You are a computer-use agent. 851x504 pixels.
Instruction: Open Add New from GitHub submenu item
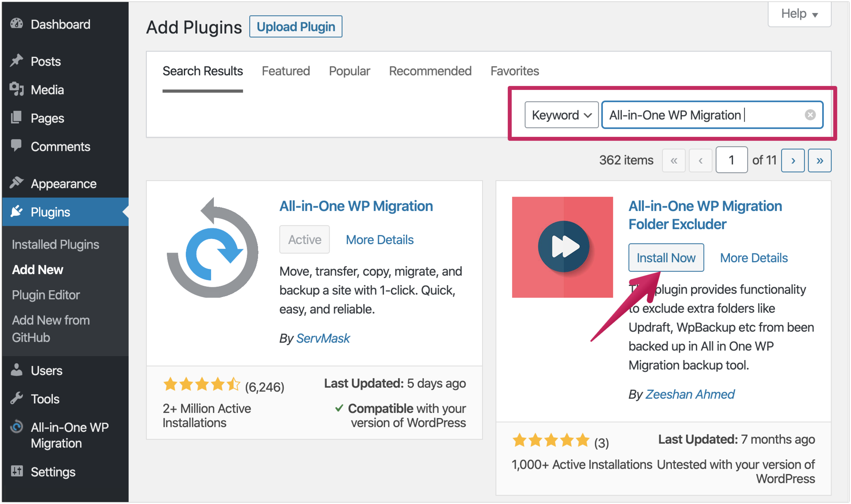(x=51, y=329)
